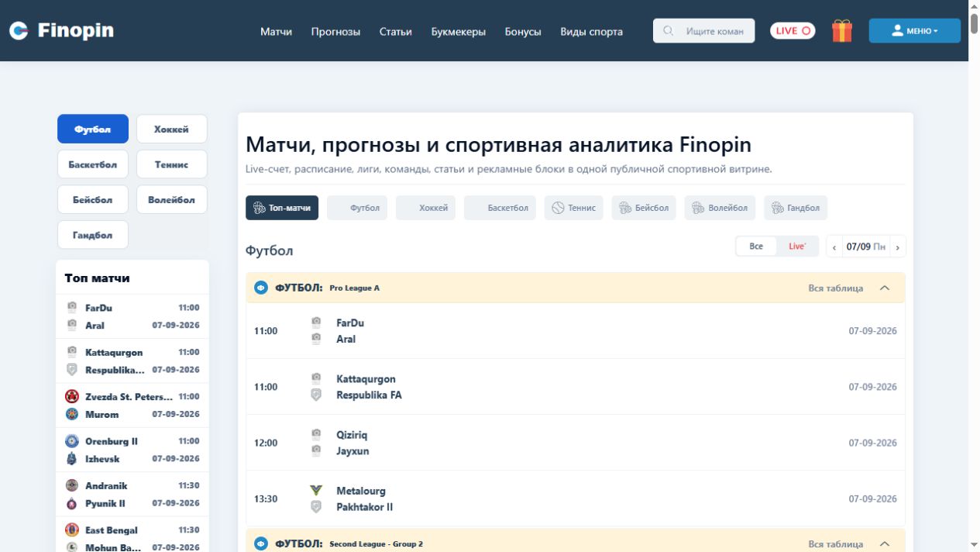Click Aral team logo in main list
The width and height of the screenshot is (980, 552).
[316, 339]
